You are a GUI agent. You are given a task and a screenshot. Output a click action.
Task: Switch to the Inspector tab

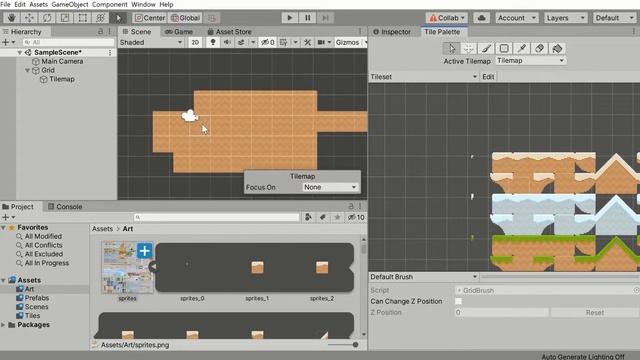(392, 32)
